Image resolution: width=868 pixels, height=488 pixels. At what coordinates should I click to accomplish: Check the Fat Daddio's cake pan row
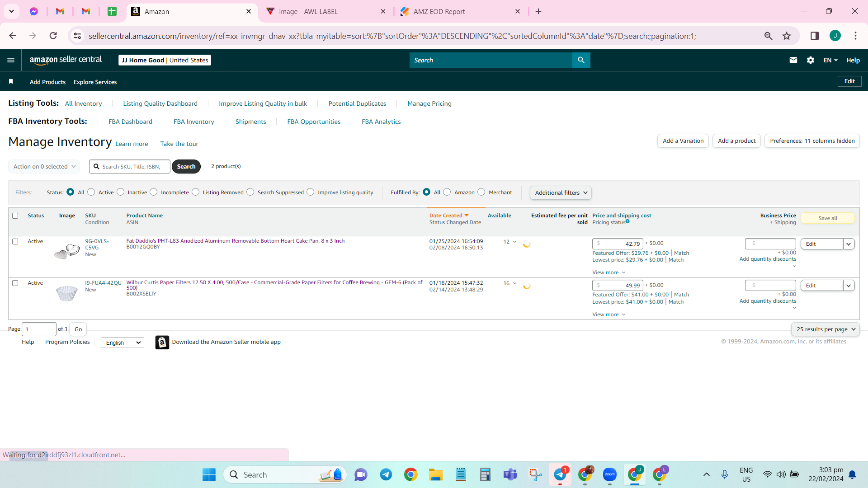pos(15,241)
